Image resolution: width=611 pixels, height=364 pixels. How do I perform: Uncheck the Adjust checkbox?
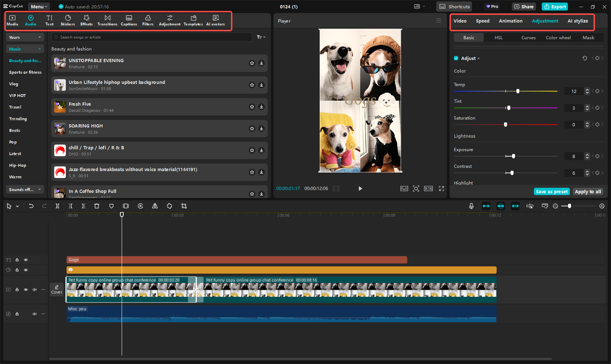456,58
